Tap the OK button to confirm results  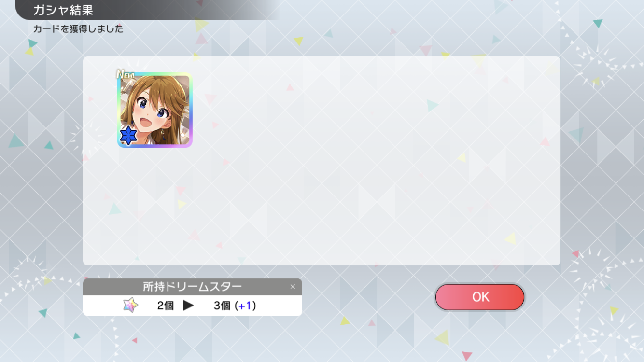(x=479, y=297)
